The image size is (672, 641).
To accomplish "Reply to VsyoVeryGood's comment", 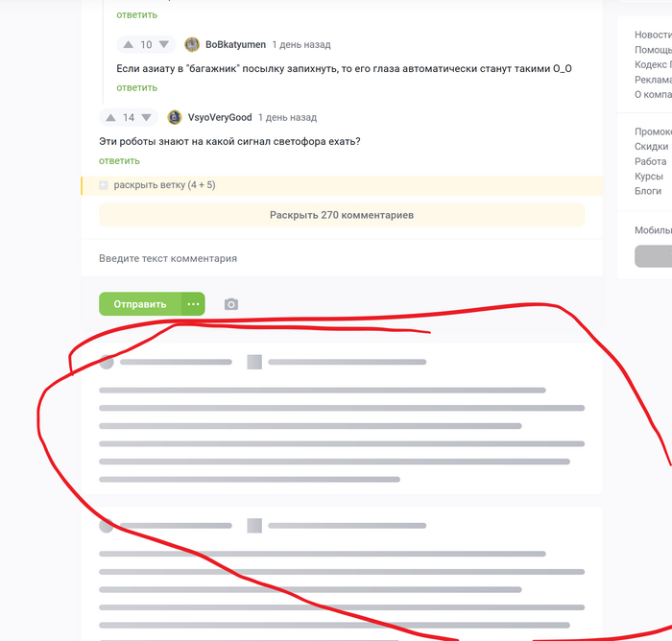I will 119,161.
